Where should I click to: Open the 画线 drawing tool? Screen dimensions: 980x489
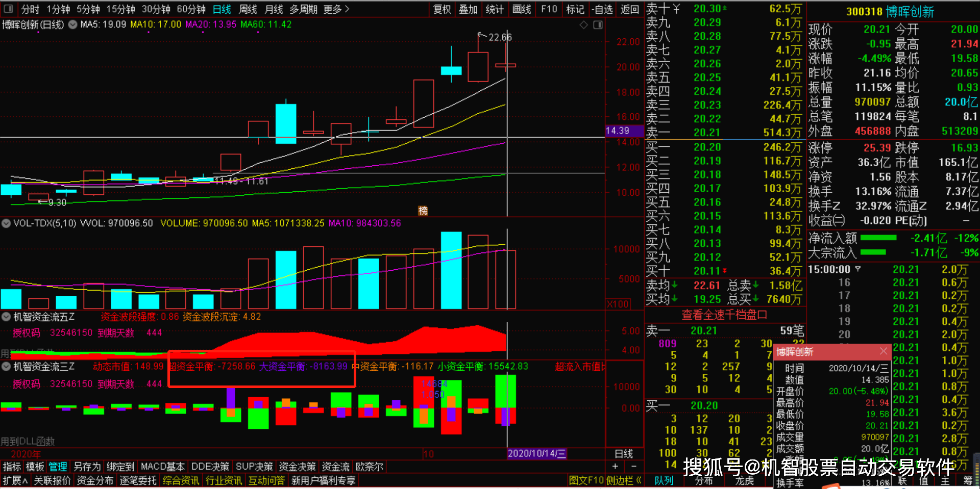pyautogui.click(x=521, y=9)
